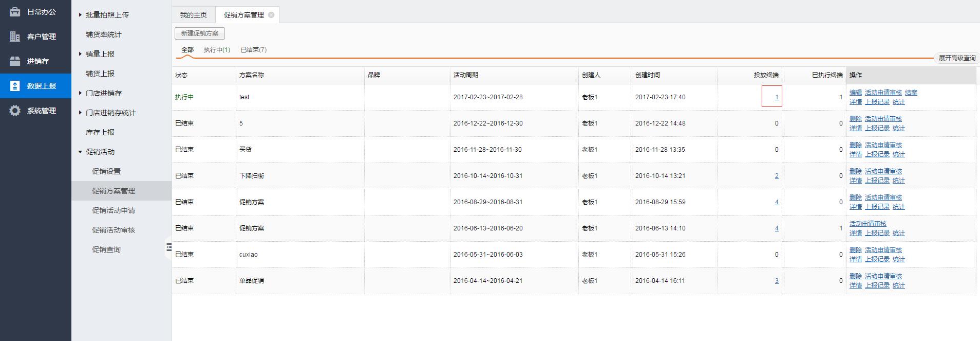The height and width of the screenshot is (341, 980).
Task: Click 编辑 link for the test plan
Action: [x=855, y=93]
